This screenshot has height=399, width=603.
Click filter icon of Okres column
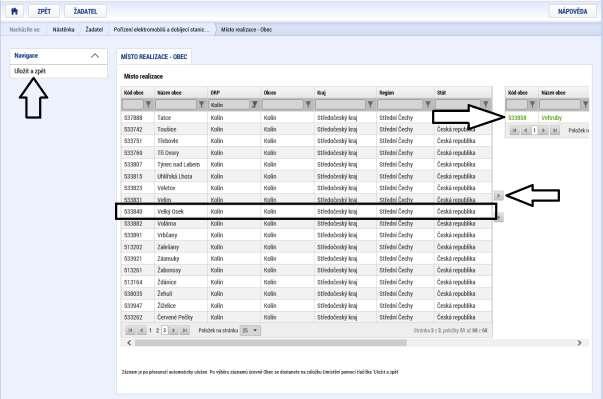[308, 104]
